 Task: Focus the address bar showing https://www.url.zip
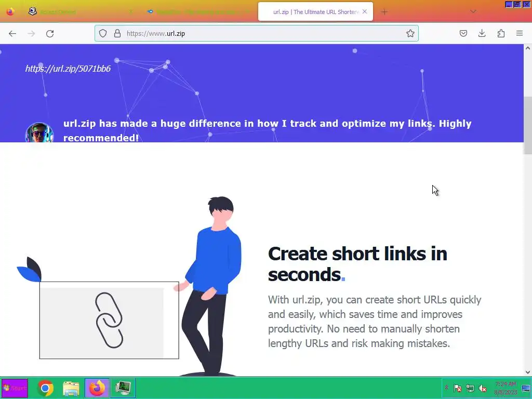(x=257, y=33)
